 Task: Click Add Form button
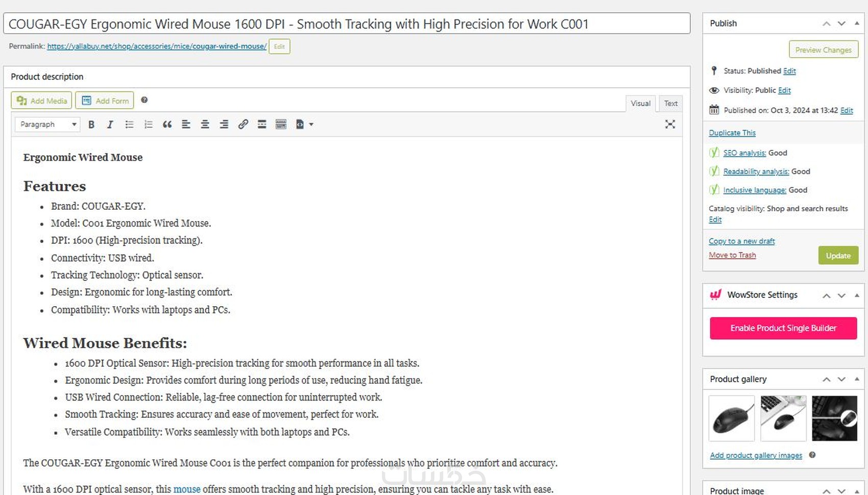point(105,101)
